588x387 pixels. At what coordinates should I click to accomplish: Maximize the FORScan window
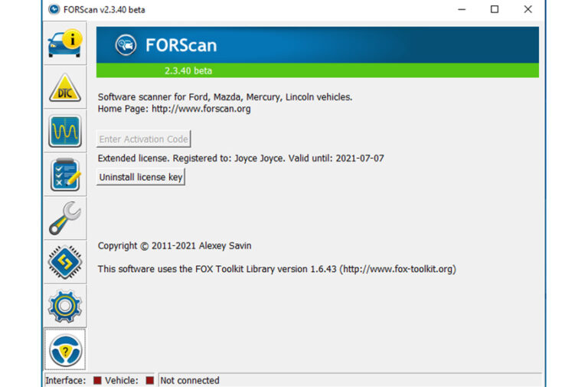click(495, 9)
